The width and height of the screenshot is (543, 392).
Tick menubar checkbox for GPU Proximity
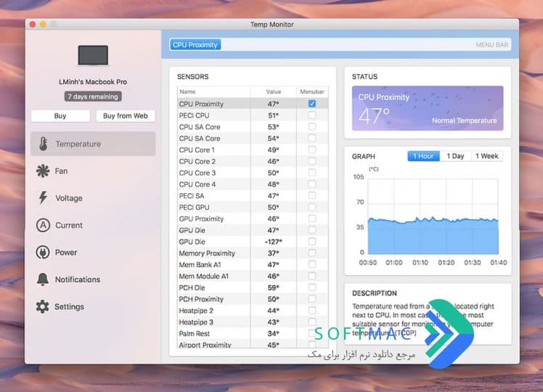(312, 219)
